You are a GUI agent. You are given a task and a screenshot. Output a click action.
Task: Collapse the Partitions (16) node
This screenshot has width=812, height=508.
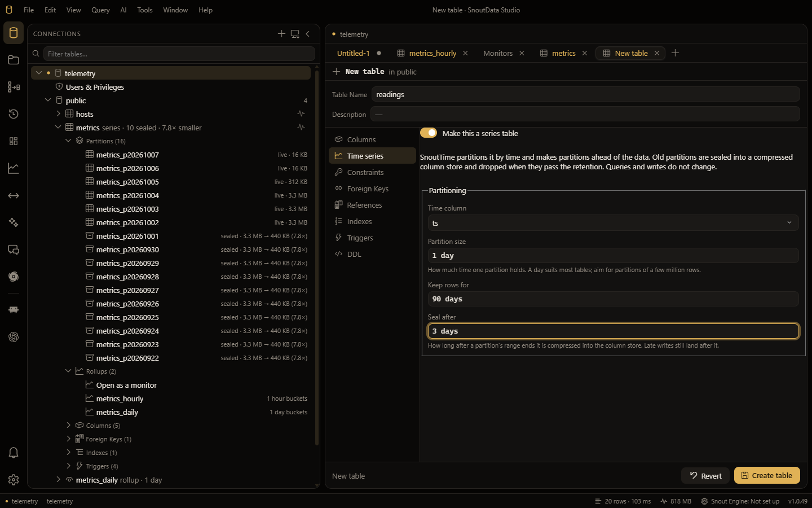tap(68, 141)
